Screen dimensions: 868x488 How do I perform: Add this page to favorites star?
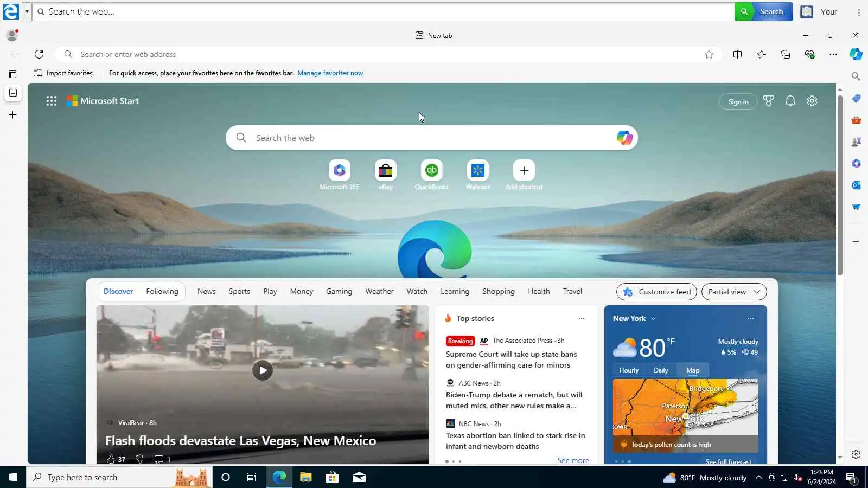pos(709,54)
